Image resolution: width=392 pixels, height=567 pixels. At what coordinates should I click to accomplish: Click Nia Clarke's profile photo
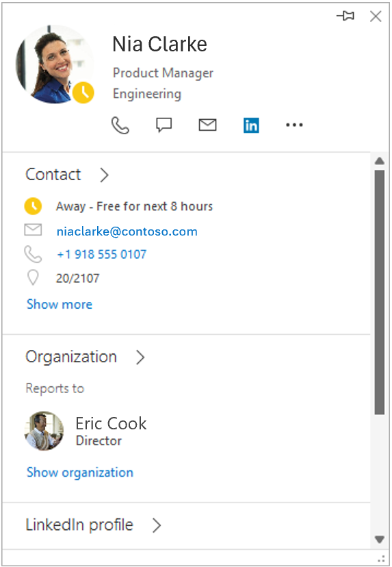pyautogui.click(x=54, y=64)
